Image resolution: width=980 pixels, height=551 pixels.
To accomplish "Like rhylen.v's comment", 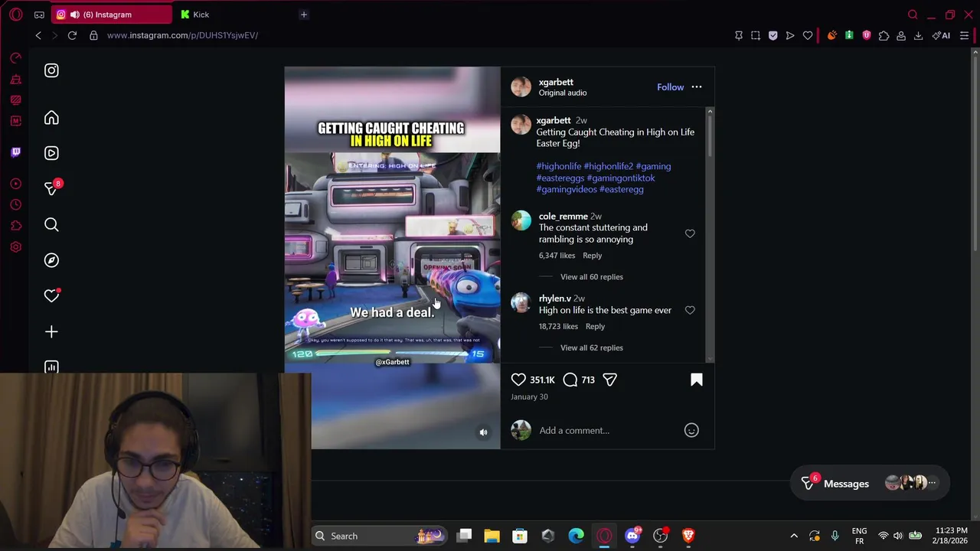I will (690, 310).
